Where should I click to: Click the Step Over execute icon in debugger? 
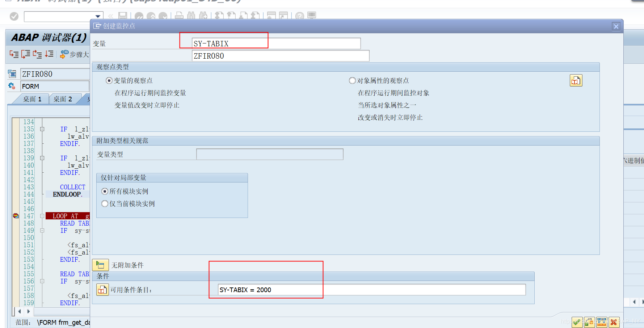(x=26, y=54)
